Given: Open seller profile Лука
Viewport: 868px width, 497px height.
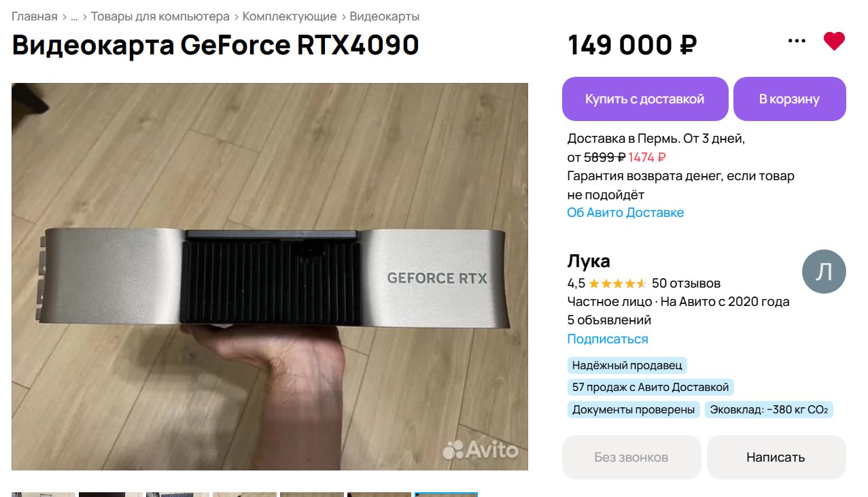Looking at the screenshot, I should [x=589, y=261].
